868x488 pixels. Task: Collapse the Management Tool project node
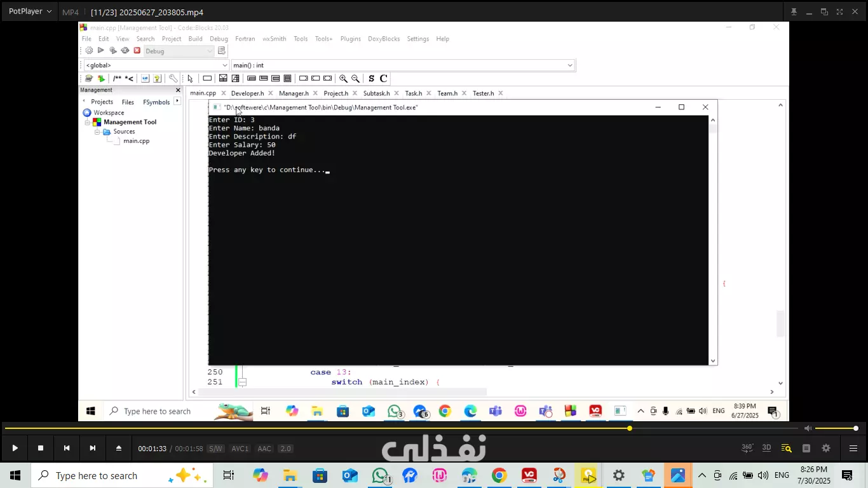[x=87, y=122]
